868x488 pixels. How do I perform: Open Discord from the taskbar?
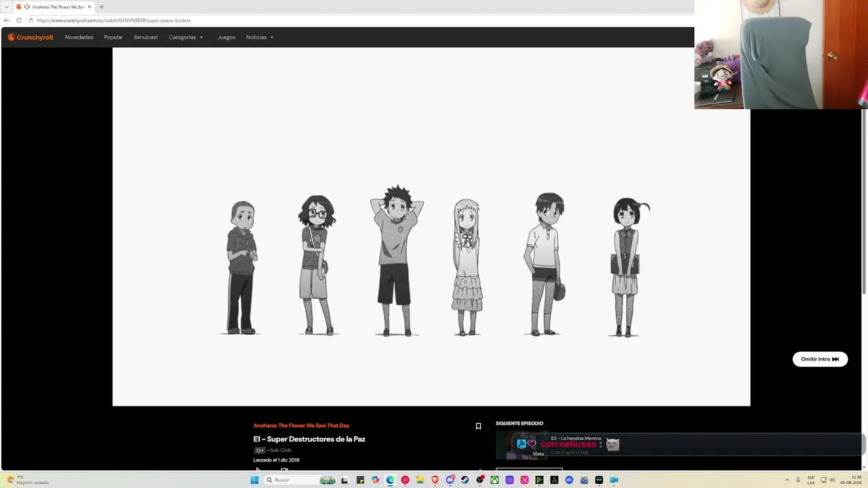point(450,480)
